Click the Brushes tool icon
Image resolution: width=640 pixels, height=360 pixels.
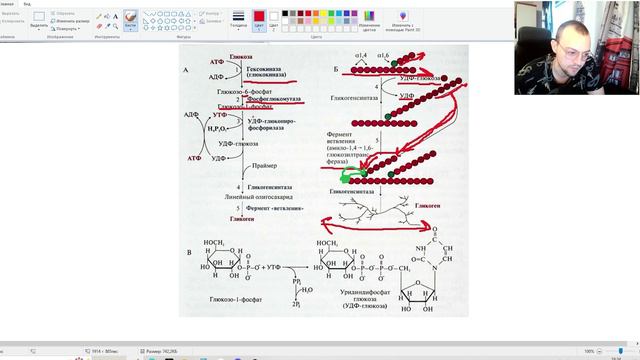[x=130, y=17]
